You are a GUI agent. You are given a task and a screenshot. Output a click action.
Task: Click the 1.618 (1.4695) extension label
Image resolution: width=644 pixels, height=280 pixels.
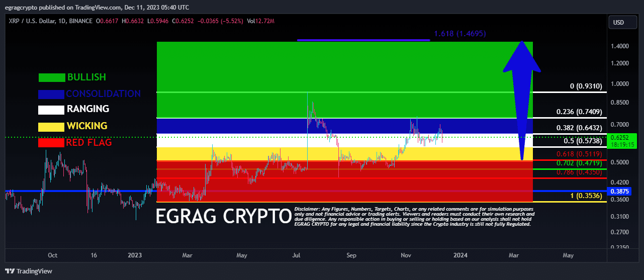click(459, 34)
